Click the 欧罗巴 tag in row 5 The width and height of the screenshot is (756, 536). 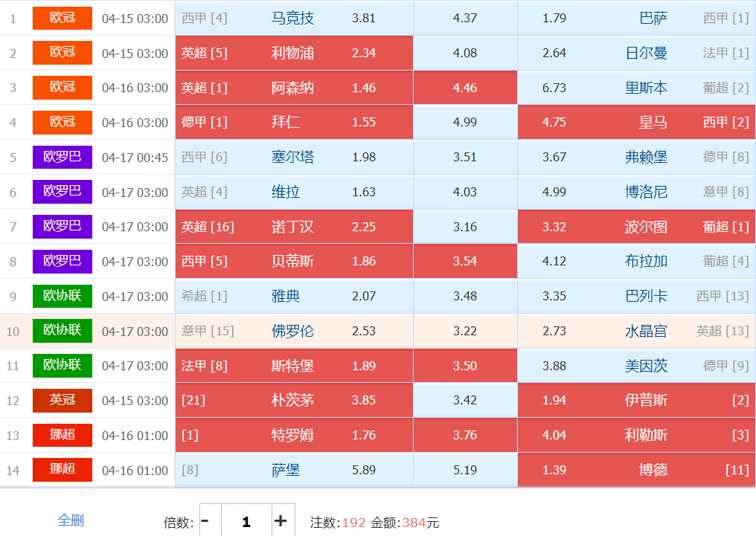pos(63,157)
